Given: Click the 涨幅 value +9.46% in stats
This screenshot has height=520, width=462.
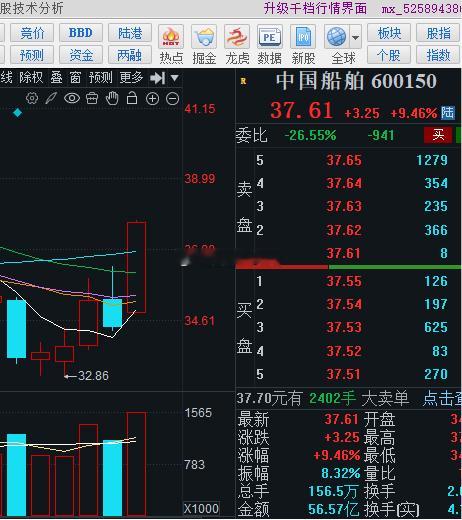Looking at the screenshot, I should (337, 455).
